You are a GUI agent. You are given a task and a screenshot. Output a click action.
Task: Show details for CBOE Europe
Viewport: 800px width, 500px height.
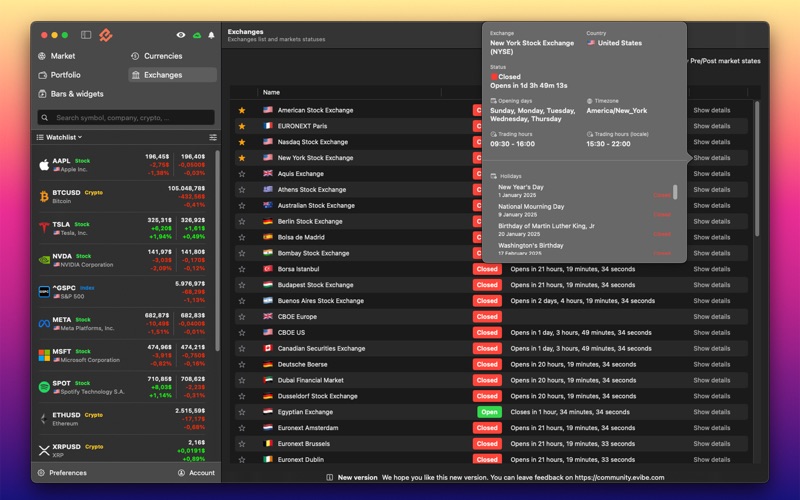click(x=712, y=316)
